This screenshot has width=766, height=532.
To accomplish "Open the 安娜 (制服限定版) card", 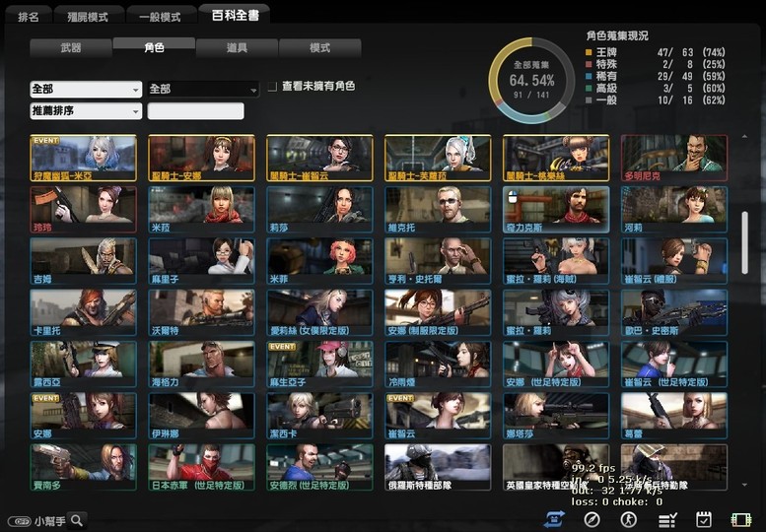I will pos(438,313).
